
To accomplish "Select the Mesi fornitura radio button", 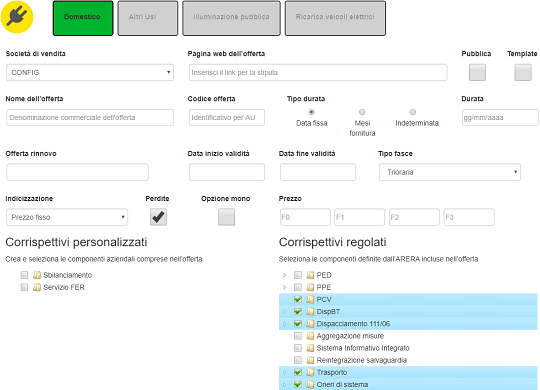I will click(362, 112).
